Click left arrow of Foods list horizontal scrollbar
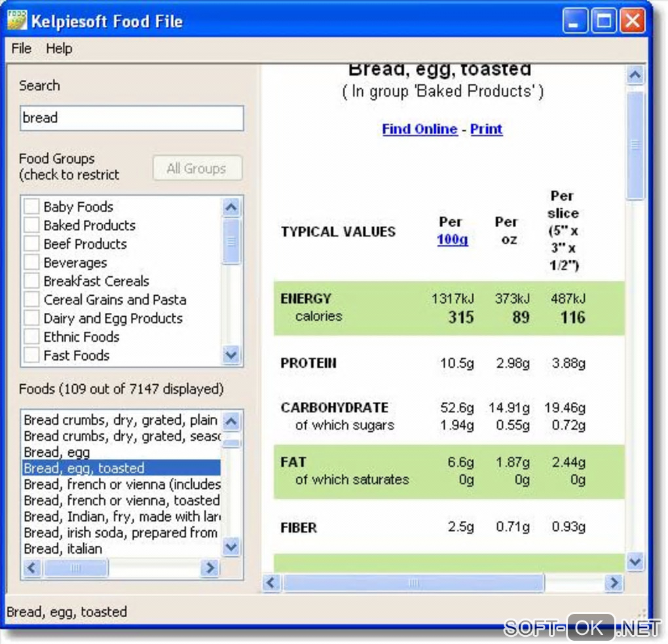Image resolution: width=668 pixels, height=644 pixels. tap(32, 567)
